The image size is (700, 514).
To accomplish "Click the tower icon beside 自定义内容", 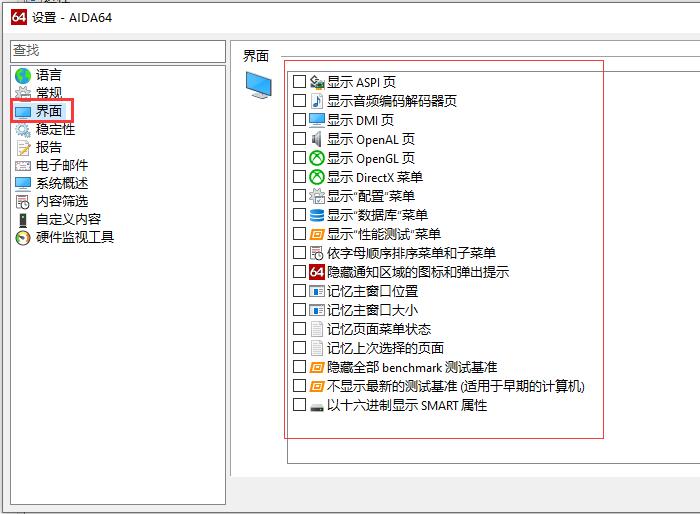I will tap(23, 220).
